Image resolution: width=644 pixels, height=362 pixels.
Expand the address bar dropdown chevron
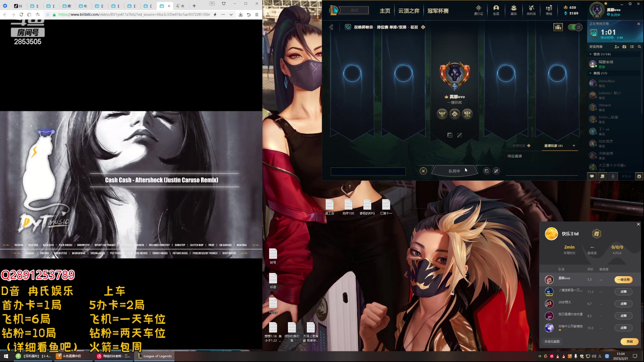[x=231, y=14]
